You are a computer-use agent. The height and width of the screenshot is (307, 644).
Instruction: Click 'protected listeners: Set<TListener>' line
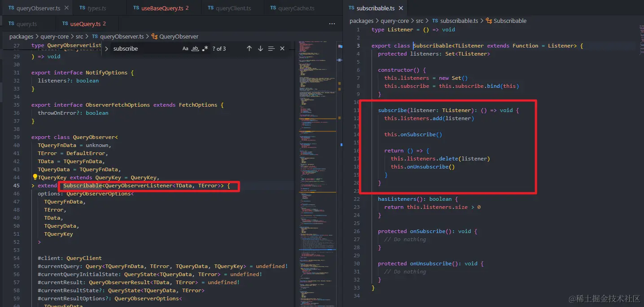click(x=434, y=54)
